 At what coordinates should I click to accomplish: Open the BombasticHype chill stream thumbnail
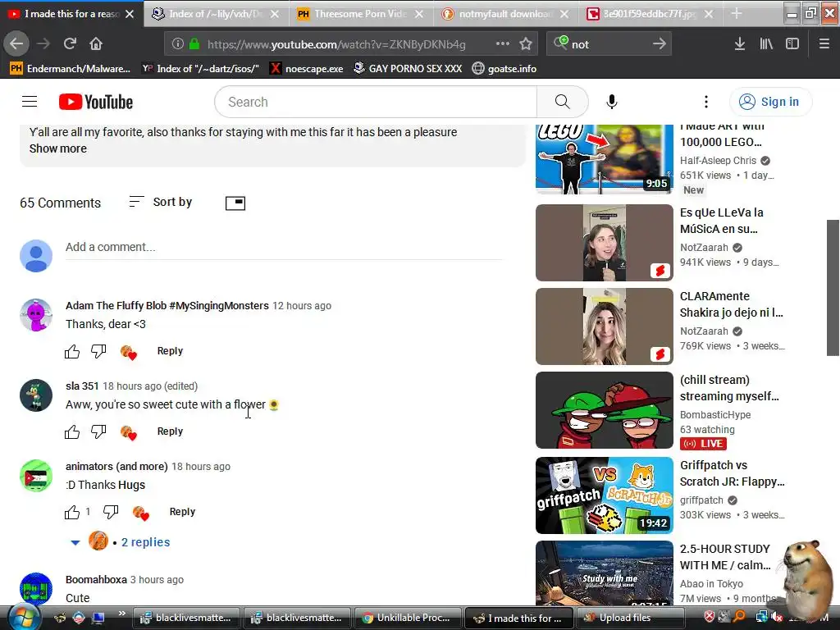point(605,410)
